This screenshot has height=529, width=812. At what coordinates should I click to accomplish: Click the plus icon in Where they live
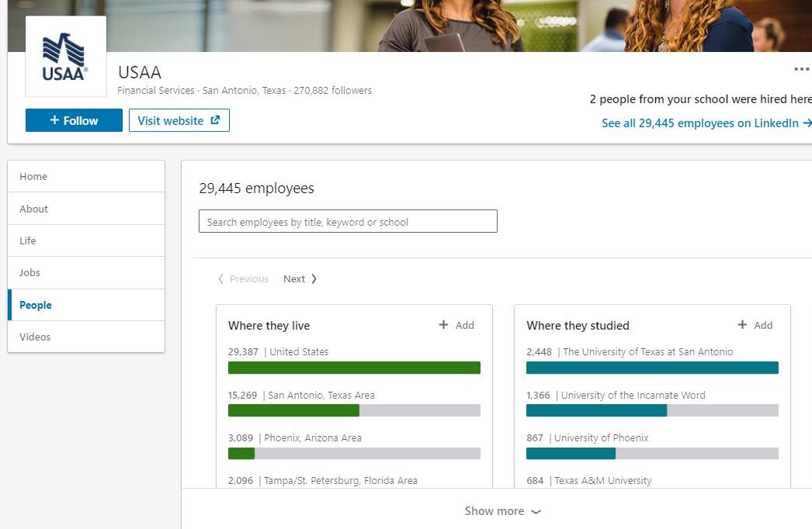click(443, 324)
